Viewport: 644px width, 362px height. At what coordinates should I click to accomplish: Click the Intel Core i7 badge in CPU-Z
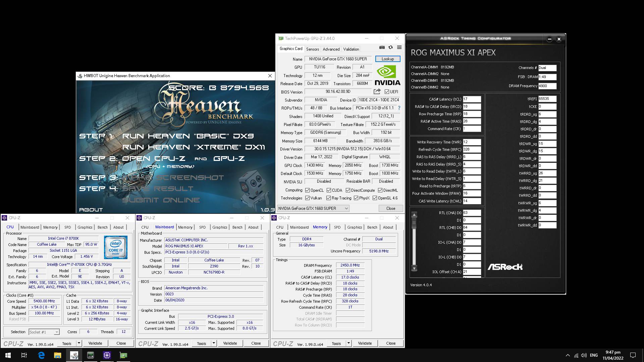pos(116,247)
